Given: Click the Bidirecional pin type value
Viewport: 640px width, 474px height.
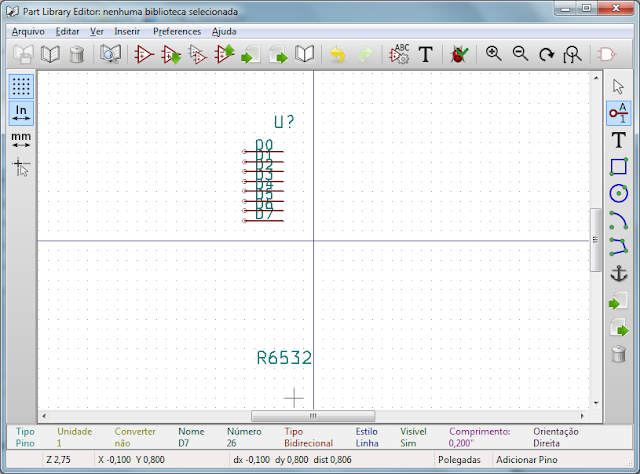Looking at the screenshot, I should (x=309, y=443).
